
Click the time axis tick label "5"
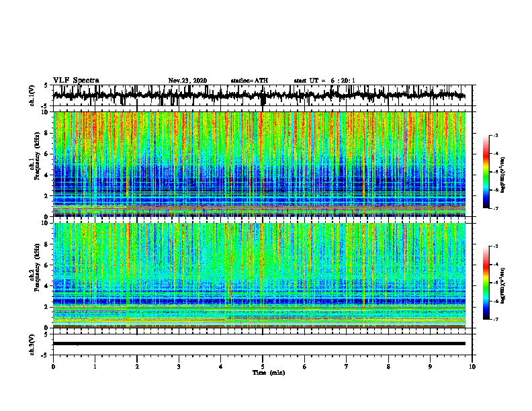click(263, 367)
